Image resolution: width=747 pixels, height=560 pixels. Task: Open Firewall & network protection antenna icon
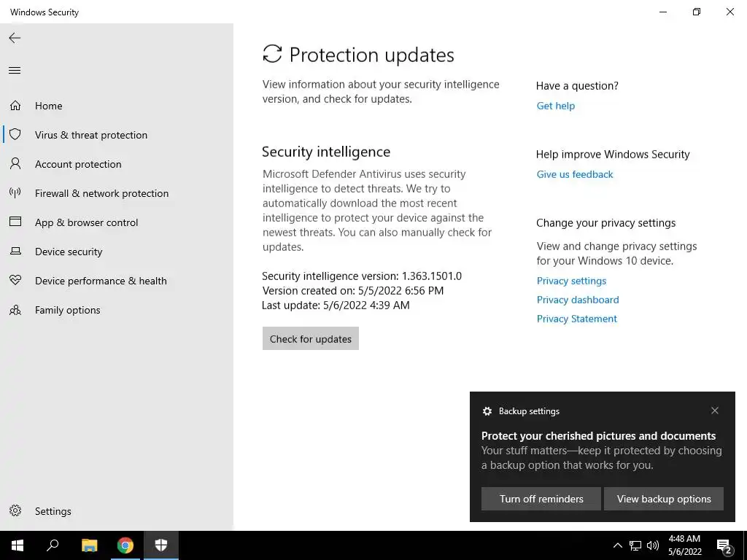point(15,192)
